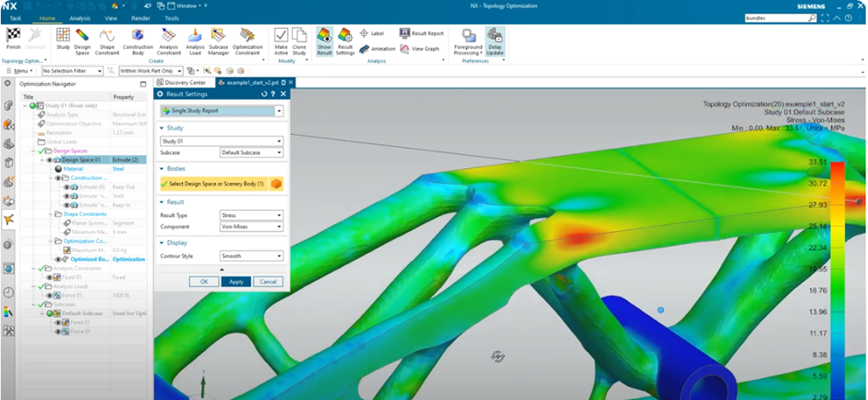Open the Default Subcase dropdown
Viewport: 868px width, 400px height.
(251, 152)
